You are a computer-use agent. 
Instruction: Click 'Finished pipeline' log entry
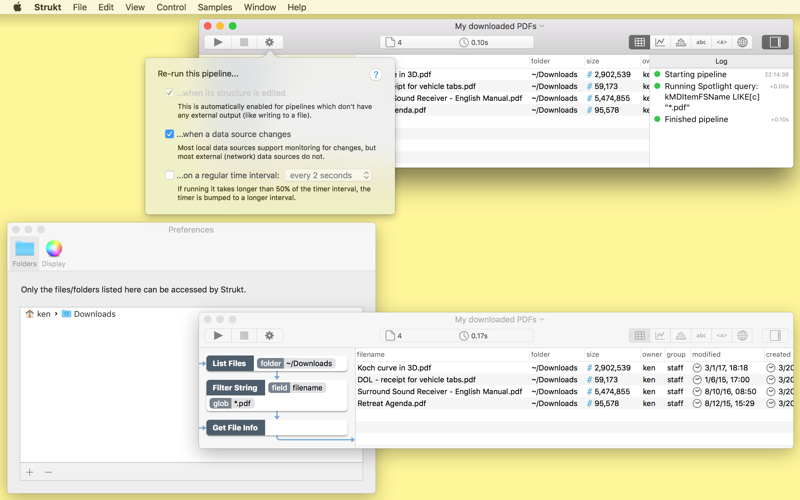pyautogui.click(x=721, y=119)
